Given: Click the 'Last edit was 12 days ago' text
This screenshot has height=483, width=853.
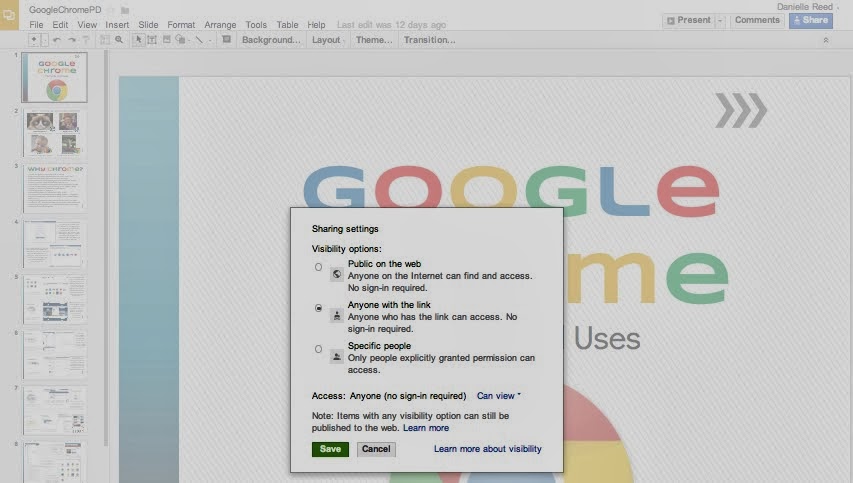Looking at the screenshot, I should point(391,25).
